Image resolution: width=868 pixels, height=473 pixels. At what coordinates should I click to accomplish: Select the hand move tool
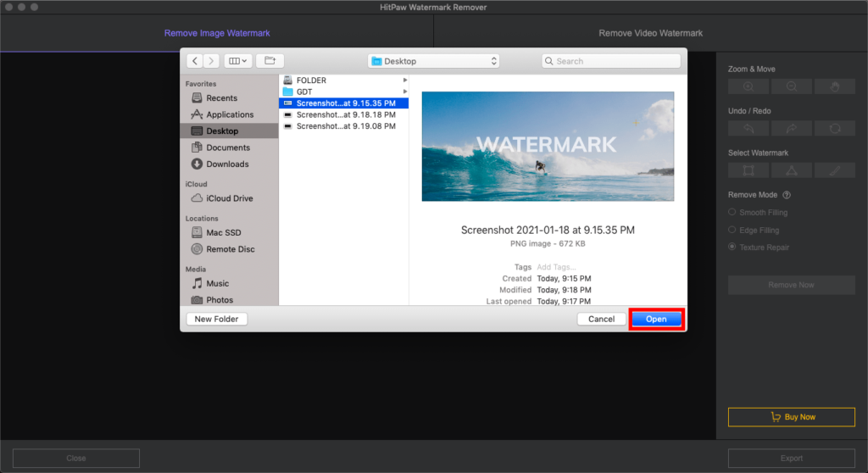coord(835,87)
